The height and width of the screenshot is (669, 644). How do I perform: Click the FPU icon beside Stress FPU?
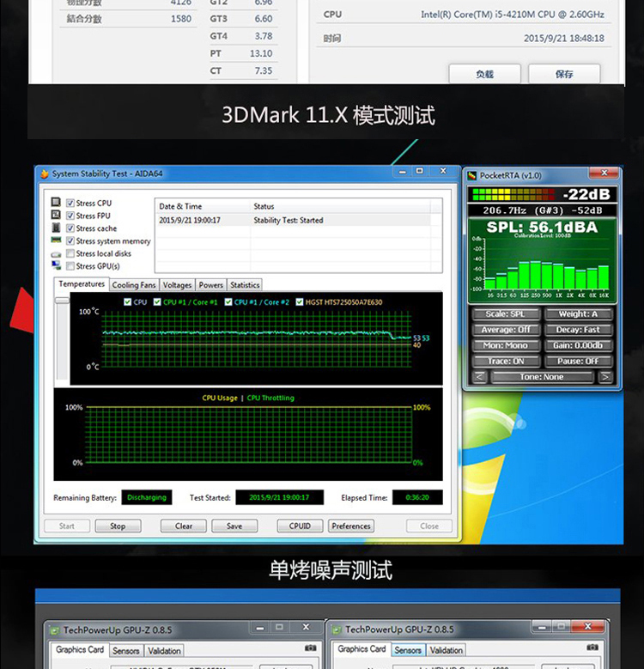(x=56, y=214)
